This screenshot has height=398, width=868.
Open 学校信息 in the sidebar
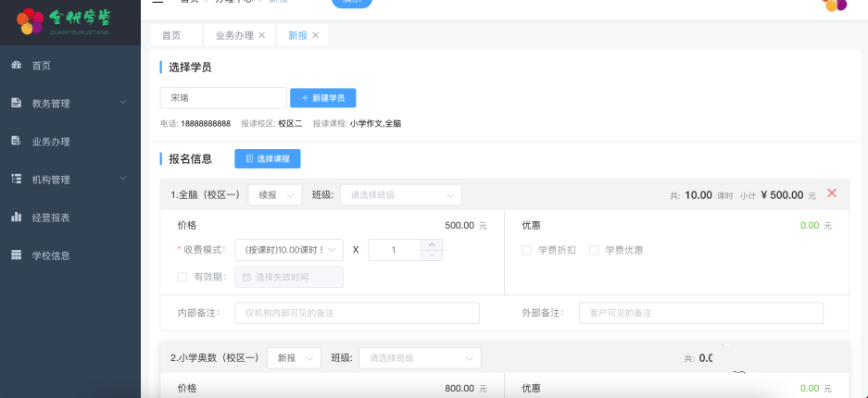click(50, 255)
